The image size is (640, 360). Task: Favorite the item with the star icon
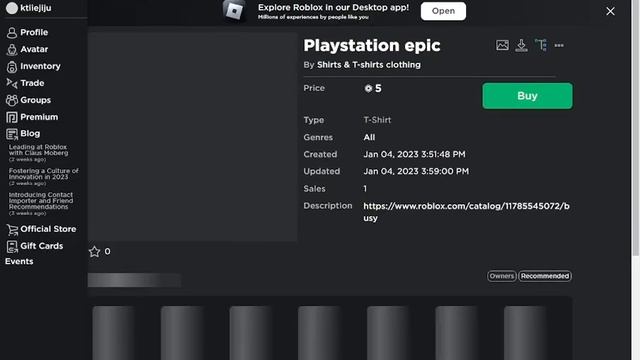(x=94, y=251)
